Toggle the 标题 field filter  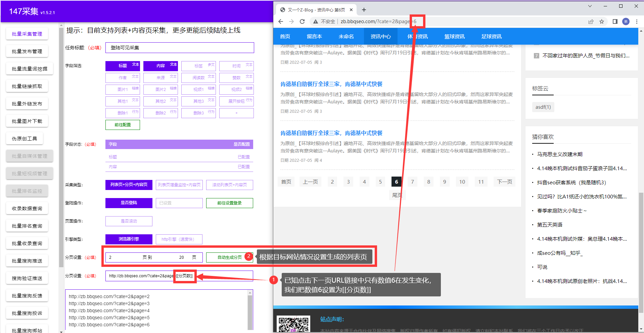click(123, 66)
